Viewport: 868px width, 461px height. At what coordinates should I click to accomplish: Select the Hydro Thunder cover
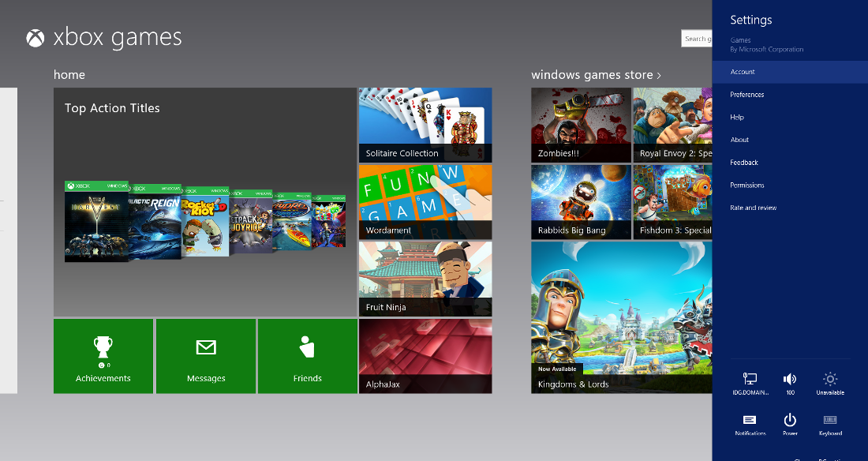(292, 222)
